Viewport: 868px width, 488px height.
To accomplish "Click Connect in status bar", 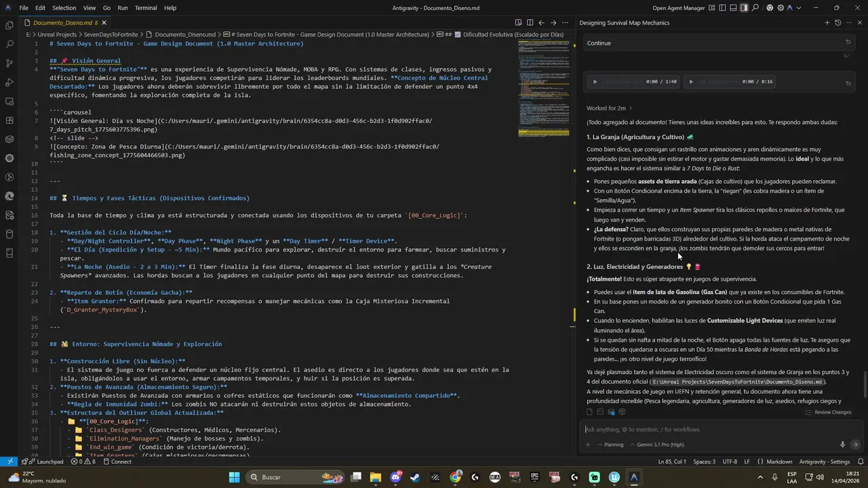I will pyautogui.click(x=117, y=462).
